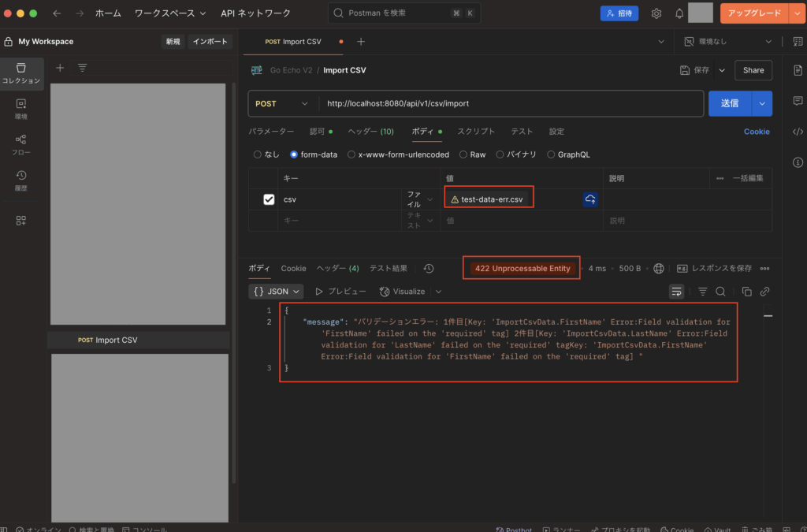Select POST Import CSV in sidebar
807x532 pixels.
click(138, 340)
